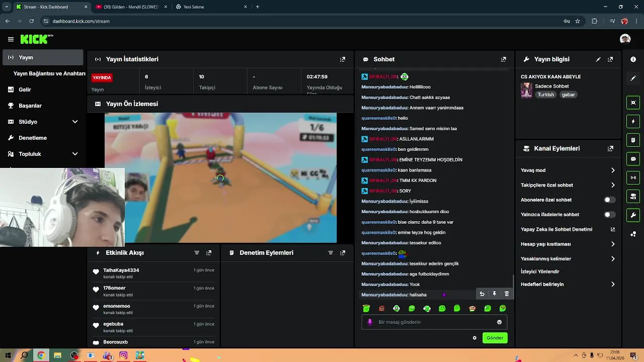
Task: Click the info icon in right sidebar
Action: (x=633, y=59)
